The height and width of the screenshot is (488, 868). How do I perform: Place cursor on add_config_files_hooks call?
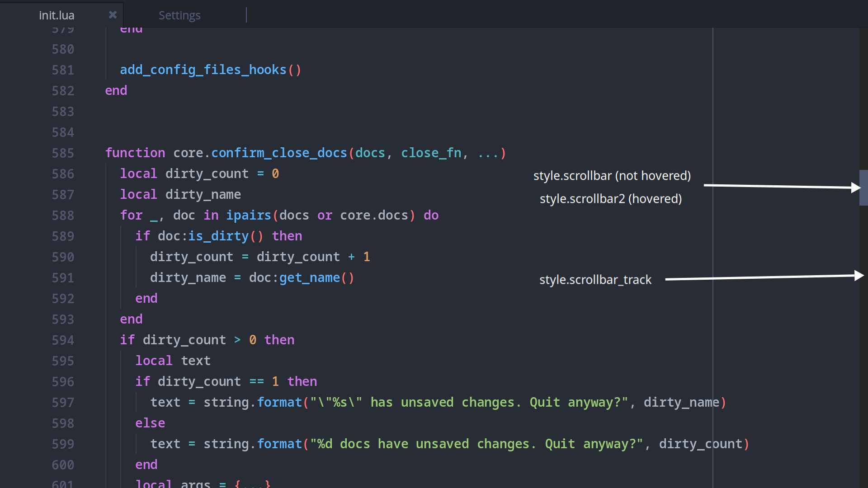click(x=211, y=70)
